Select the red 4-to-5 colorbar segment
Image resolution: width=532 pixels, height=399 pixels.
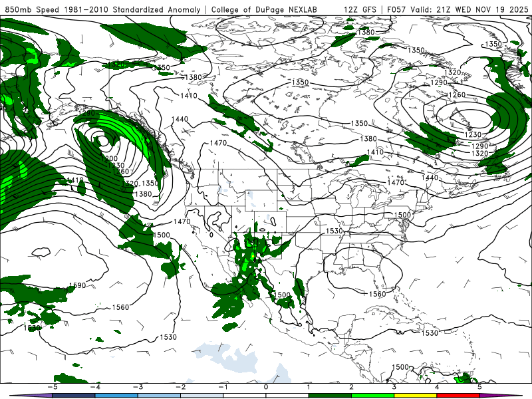458,396
